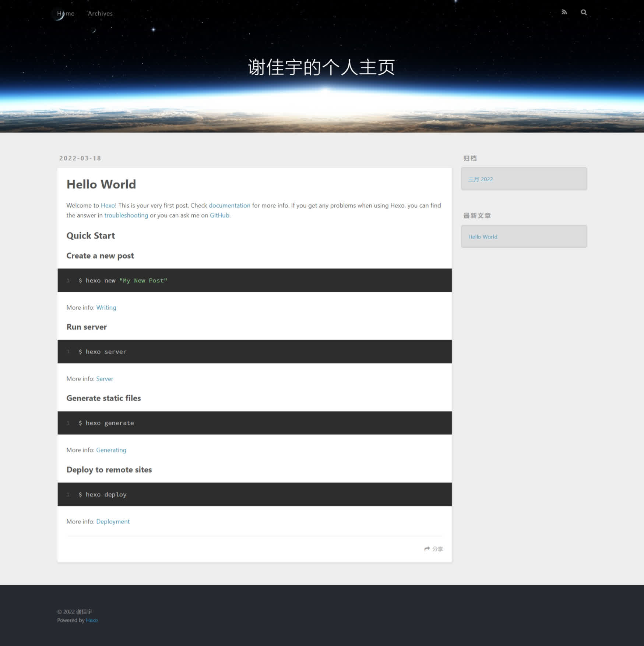Click the hexo new code block

(x=254, y=280)
